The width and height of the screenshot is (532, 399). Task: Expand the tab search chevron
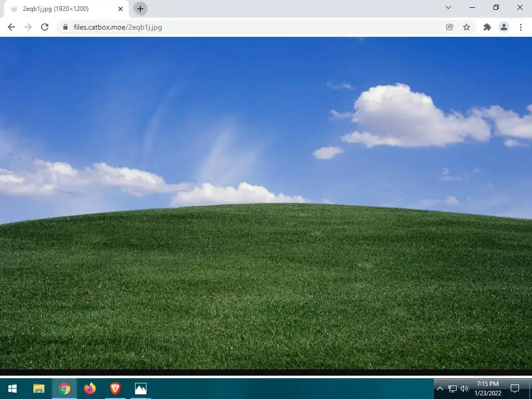click(448, 7)
